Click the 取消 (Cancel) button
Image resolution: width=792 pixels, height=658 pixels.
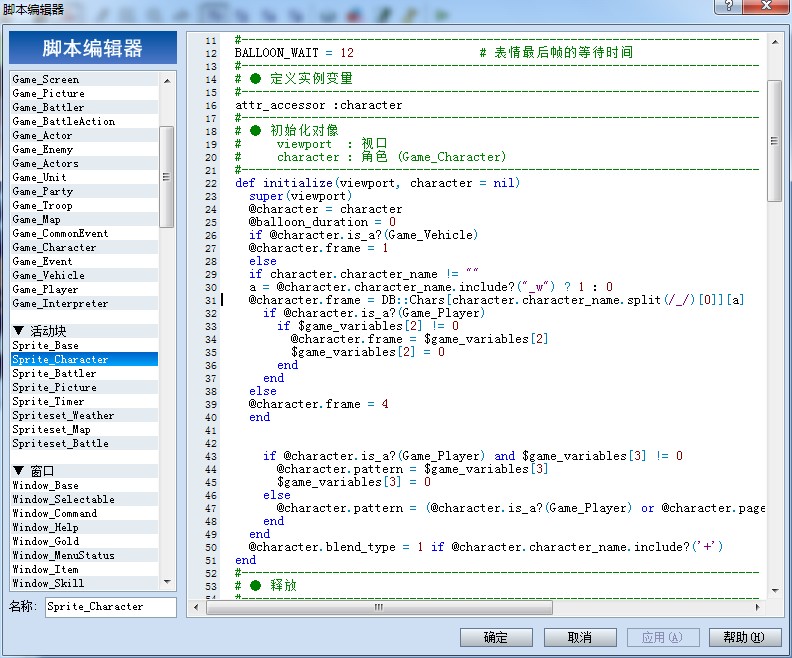pyautogui.click(x=580, y=637)
